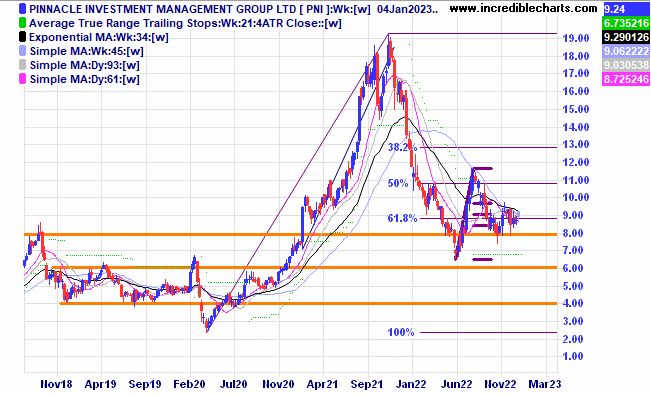
Task: Click the Apr19 date axis label
Action: point(100,384)
